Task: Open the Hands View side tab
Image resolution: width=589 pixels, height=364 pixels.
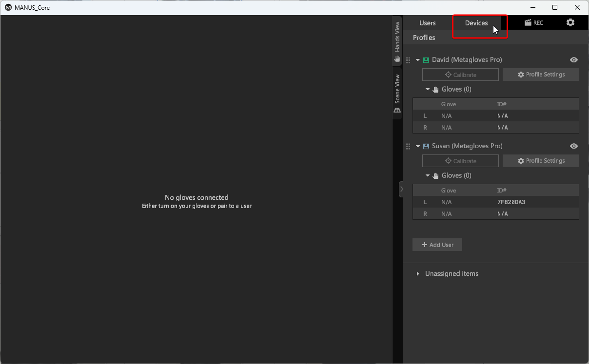Action: click(397, 41)
